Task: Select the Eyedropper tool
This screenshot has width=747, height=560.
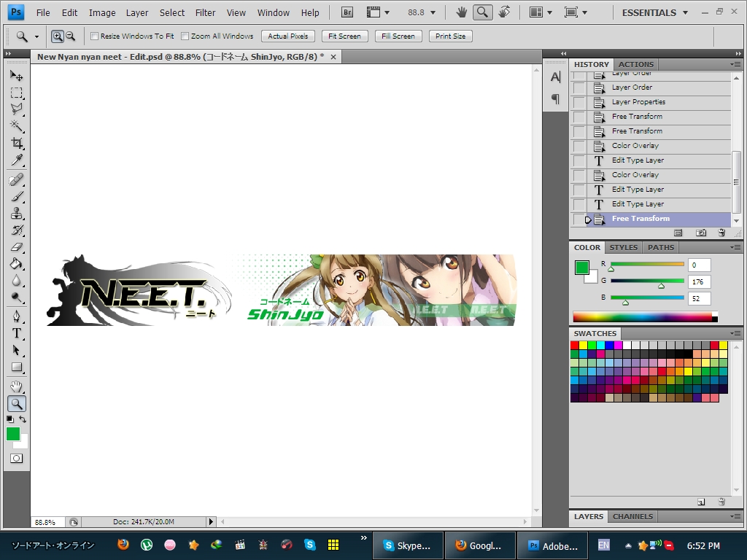Action: [17, 160]
